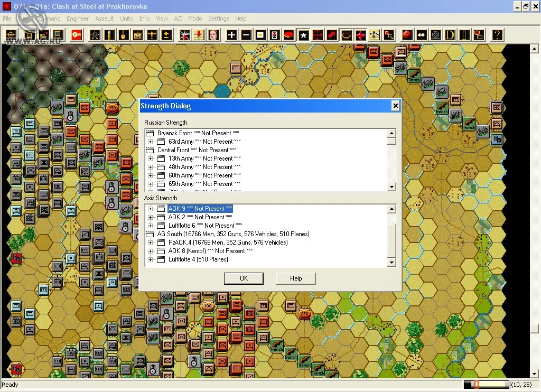Image resolution: width=541 pixels, height=392 pixels.
Task: Open the View menu
Action: [162, 18]
